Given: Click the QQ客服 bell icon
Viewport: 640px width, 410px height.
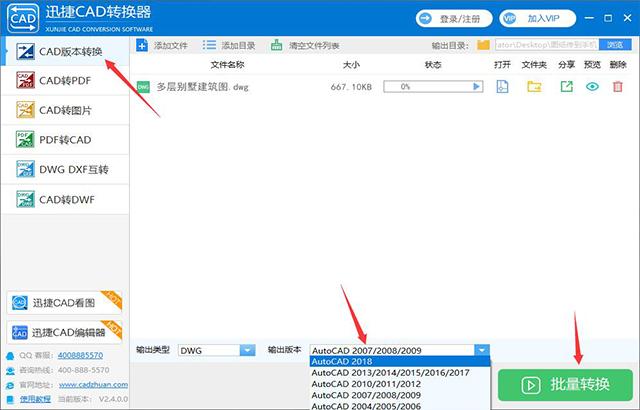Looking at the screenshot, I should point(10,356).
